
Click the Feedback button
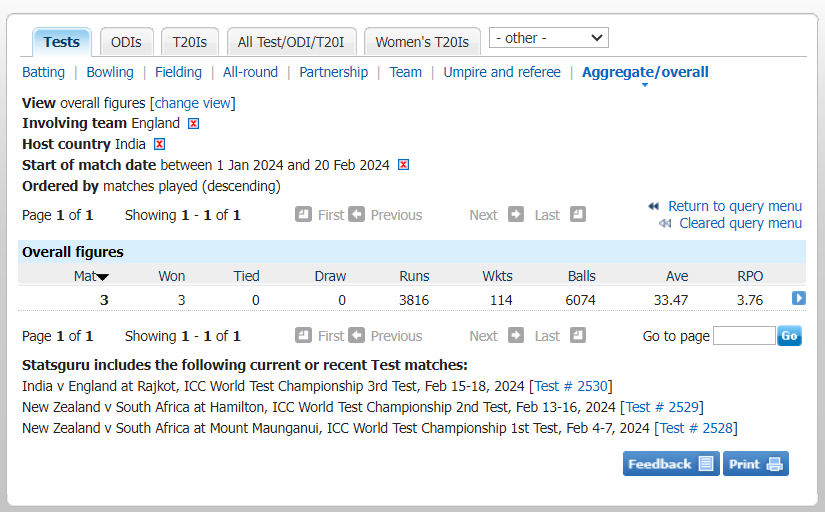click(x=671, y=464)
